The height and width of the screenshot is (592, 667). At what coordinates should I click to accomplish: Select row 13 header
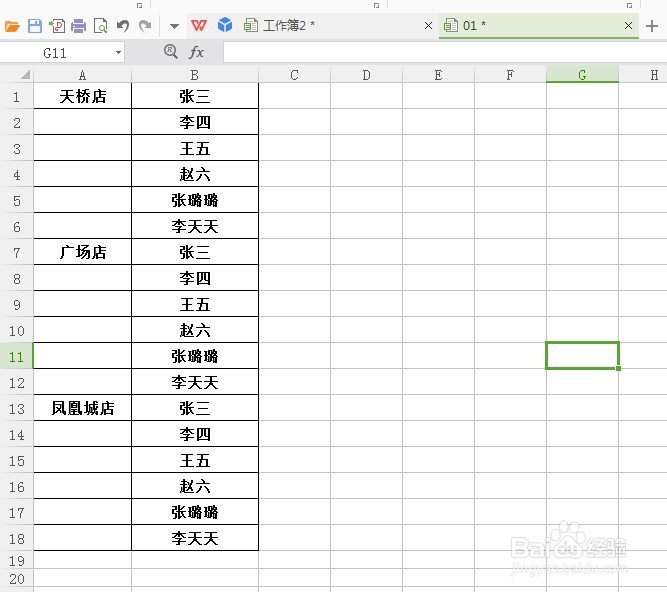point(17,409)
